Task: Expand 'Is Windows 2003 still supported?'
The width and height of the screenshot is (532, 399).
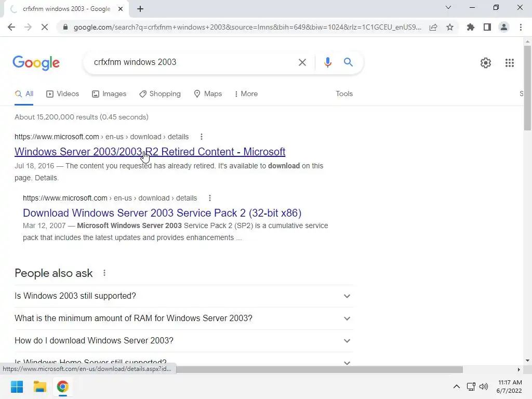Action: pyautogui.click(x=184, y=296)
